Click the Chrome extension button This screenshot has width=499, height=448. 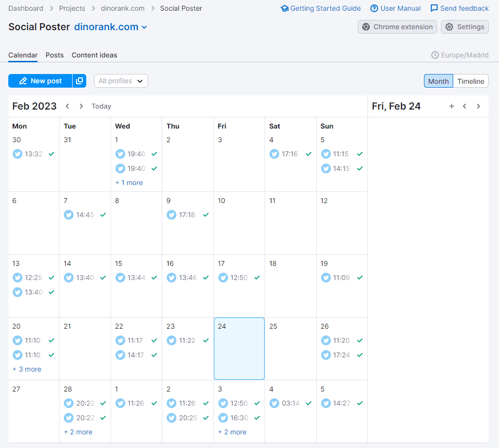point(397,27)
